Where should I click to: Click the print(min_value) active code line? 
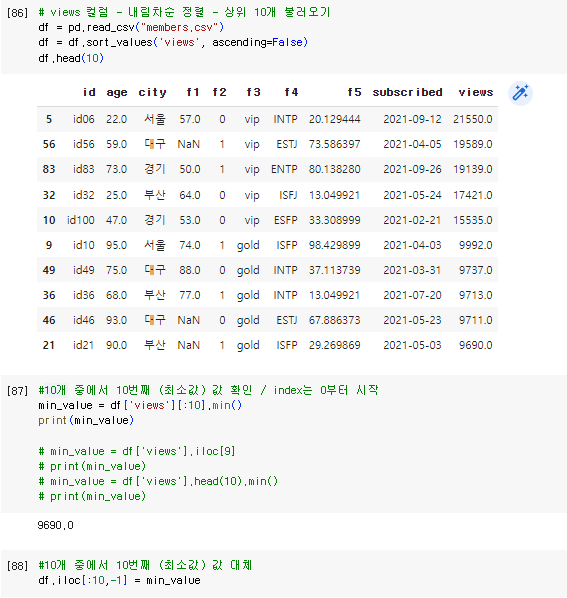86,421
